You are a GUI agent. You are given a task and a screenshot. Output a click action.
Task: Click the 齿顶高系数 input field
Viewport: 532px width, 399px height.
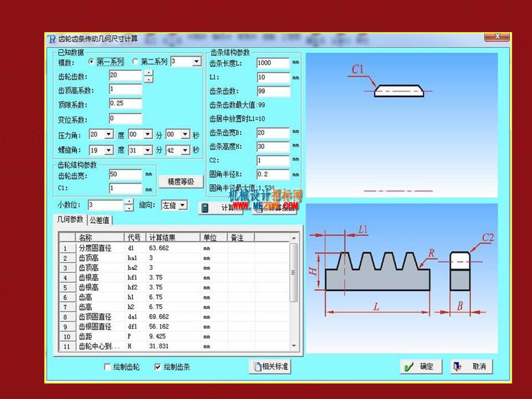125,89
